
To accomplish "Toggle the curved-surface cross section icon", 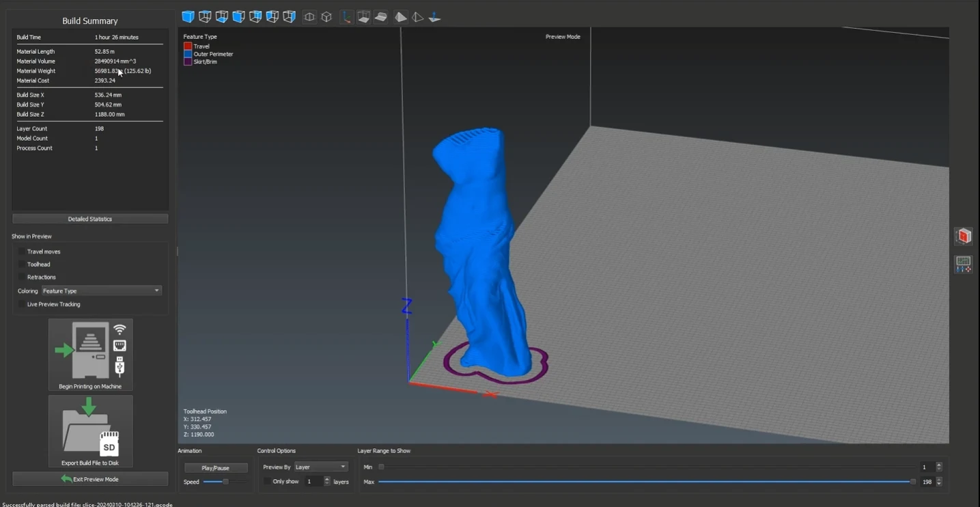I will click(381, 16).
